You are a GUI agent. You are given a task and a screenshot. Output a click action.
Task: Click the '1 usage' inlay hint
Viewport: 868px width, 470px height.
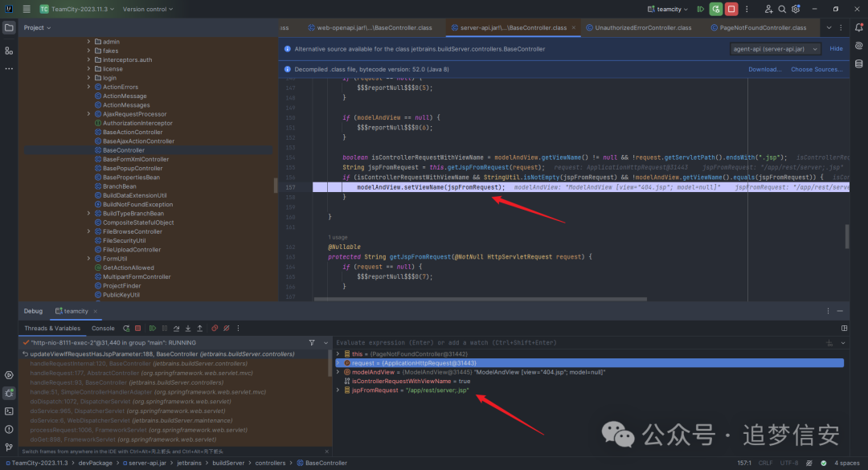click(x=338, y=237)
